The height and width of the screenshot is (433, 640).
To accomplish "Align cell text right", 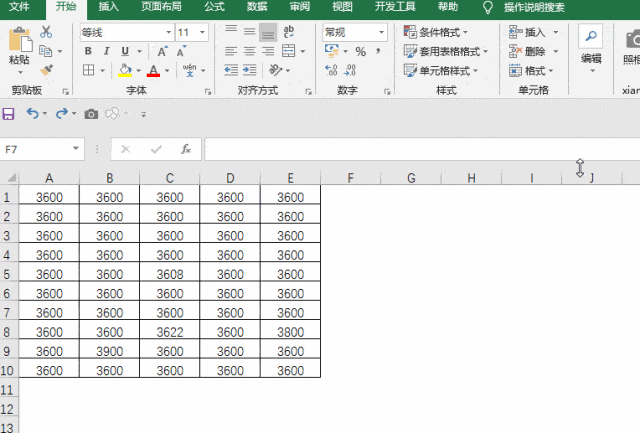I will [268, 51].
